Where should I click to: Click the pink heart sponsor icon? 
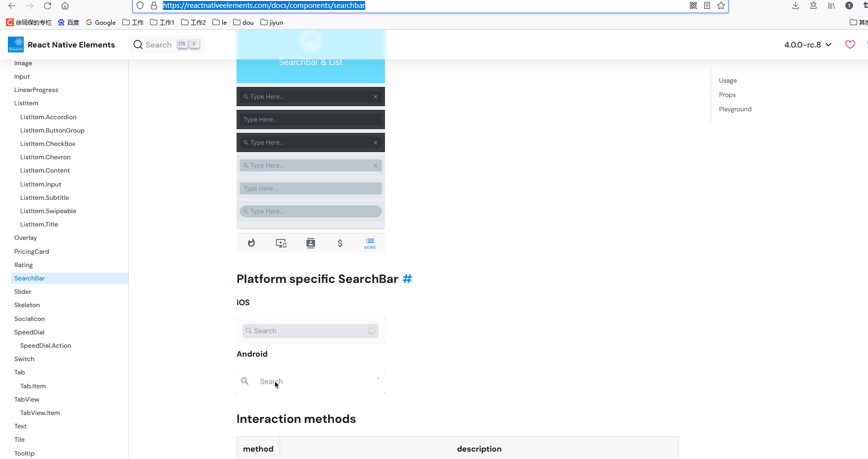click(x=850, y=45)
